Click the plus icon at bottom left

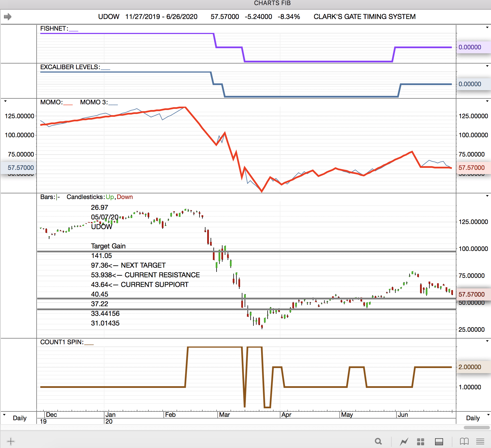(x=11, y=441)
